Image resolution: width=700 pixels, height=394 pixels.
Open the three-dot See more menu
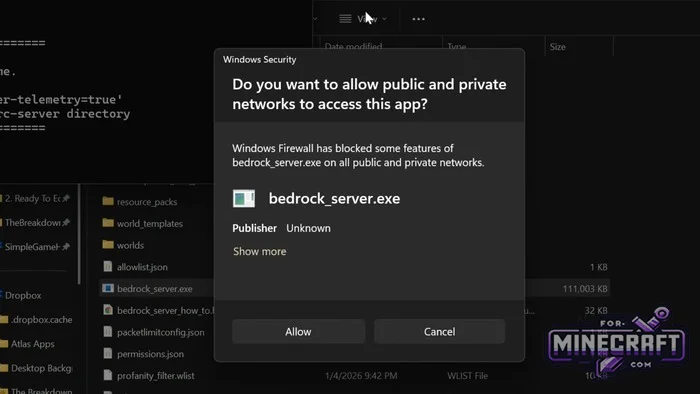418,19
